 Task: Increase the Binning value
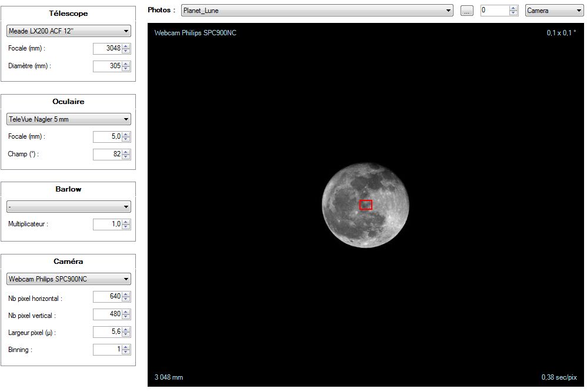coord(126,347)
